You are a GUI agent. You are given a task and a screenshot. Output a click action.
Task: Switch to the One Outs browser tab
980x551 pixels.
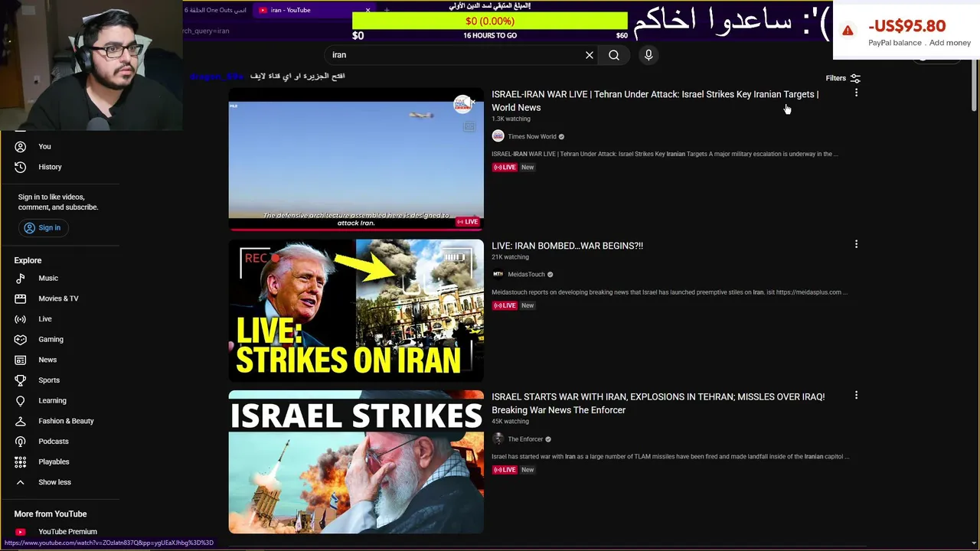tap(216, 10)
